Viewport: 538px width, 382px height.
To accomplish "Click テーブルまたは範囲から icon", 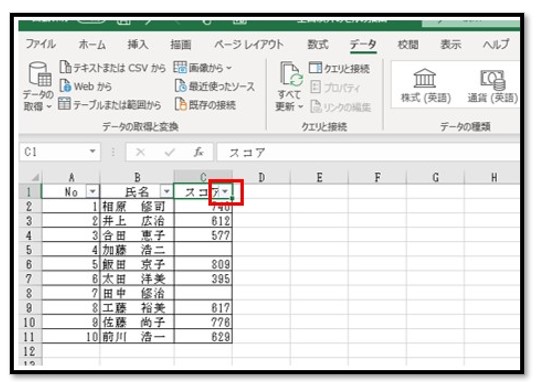I will pyautogui.click(x=64, y=104).
